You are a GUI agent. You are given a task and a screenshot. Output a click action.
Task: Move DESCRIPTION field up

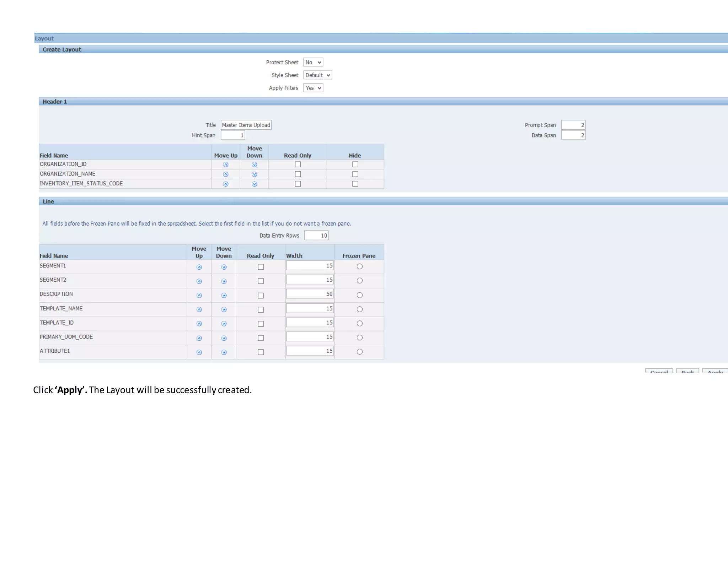pyautogui.click(x=199, y=296)
